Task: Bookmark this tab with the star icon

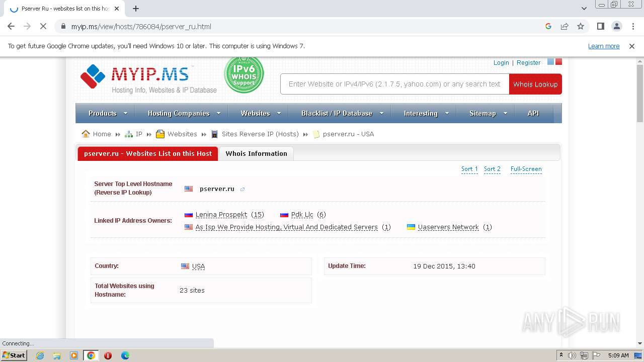Action: [581, 26]
